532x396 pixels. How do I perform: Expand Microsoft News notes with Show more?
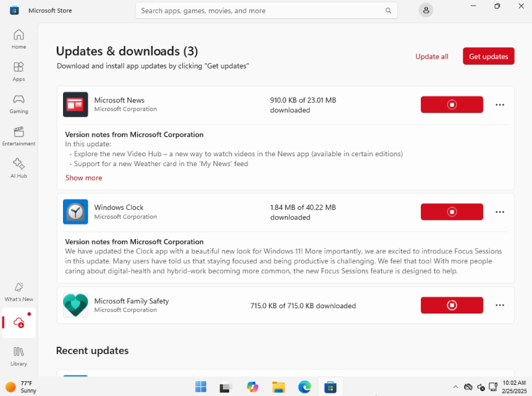tap(83, 178)
